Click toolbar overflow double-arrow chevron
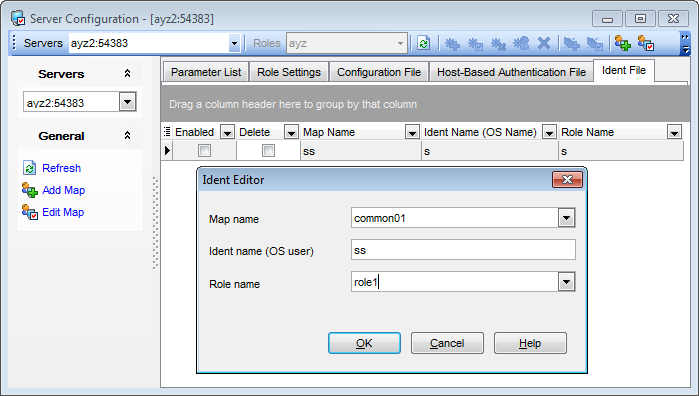 point(685,37)
